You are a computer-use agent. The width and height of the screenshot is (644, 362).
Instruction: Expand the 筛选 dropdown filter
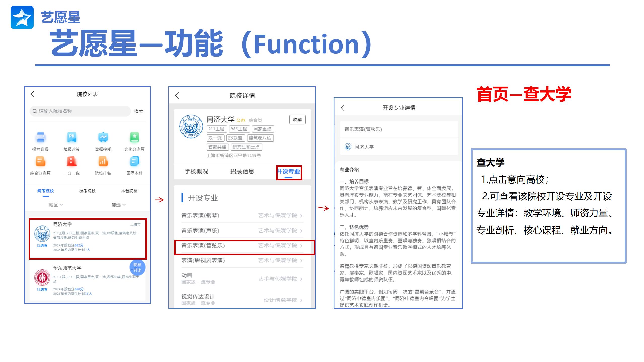(118, 205)
